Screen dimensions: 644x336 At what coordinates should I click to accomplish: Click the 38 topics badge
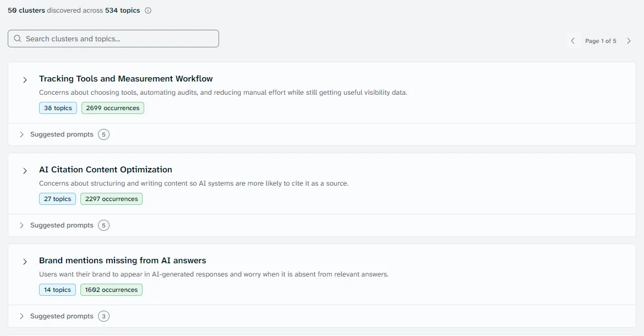coord(58,108)
